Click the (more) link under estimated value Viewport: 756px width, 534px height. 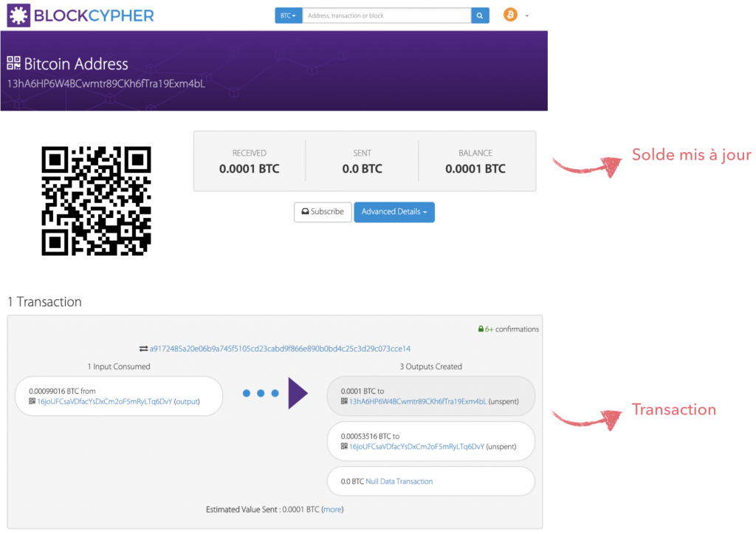click(332, 509)
